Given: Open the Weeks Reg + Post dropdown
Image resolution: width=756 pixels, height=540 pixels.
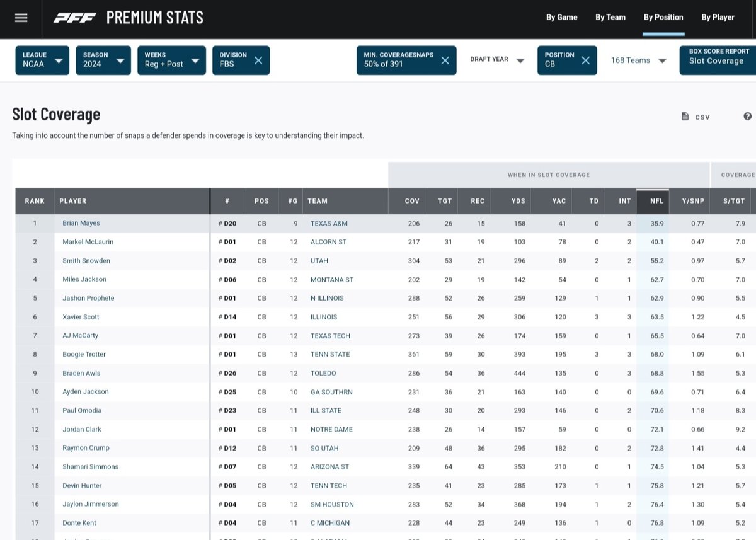Looking at the screenshot, I should coord(171,60).
